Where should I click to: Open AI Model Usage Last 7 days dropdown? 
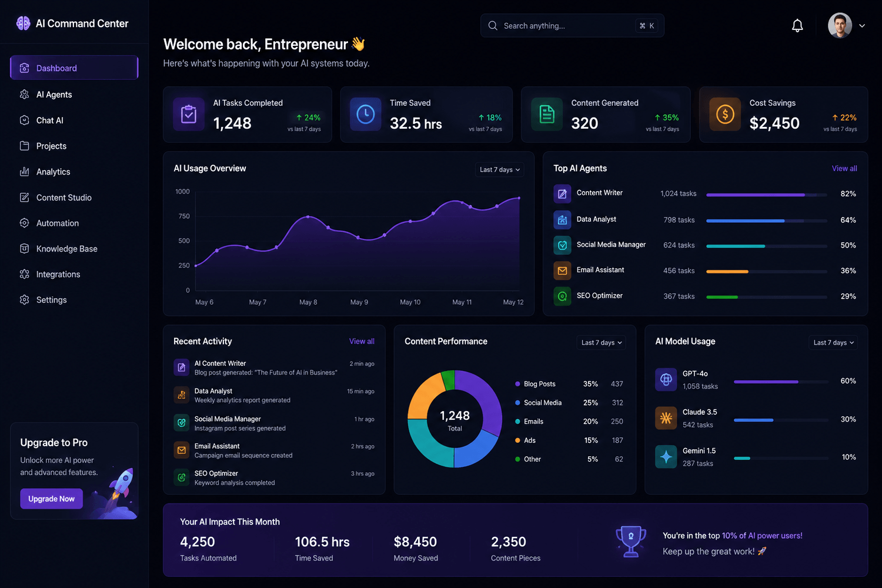pos(833,343)
